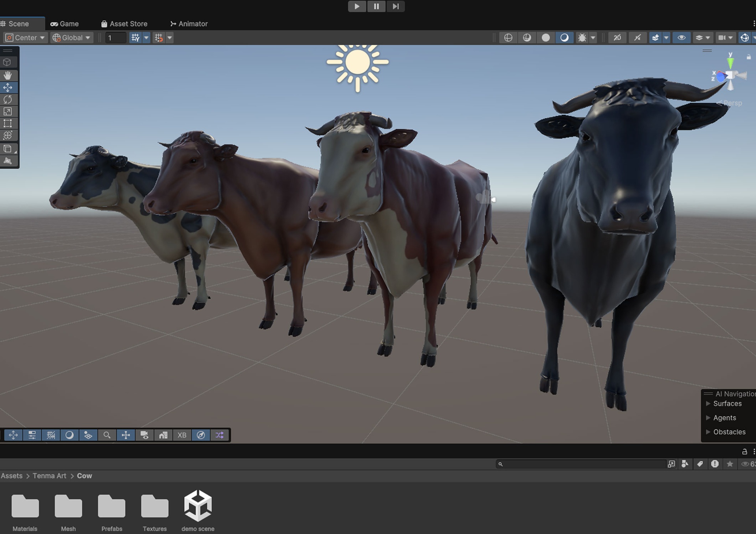Select the combined Transform tool
The width and height of the screenshot is (756, 534).
pyautogui.click(x=8, y=135)
